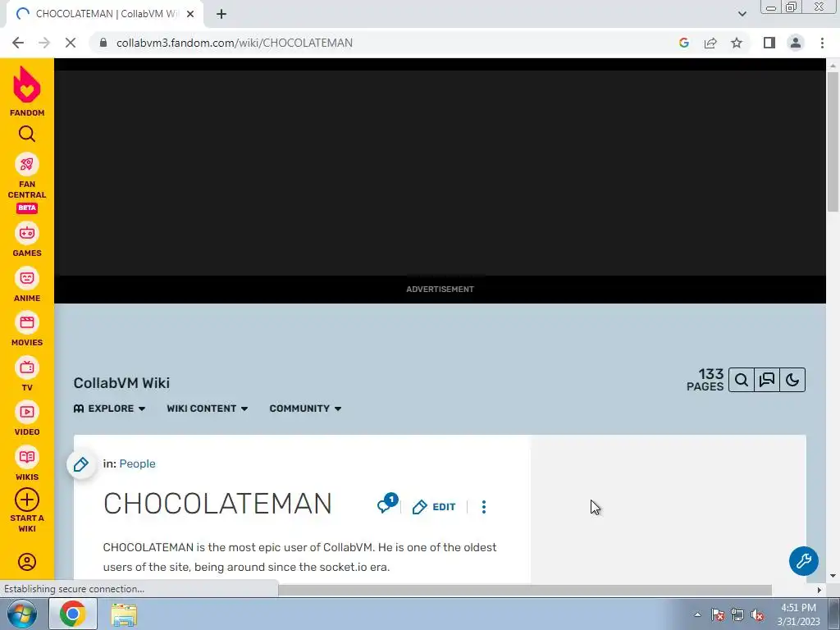Viewport: 840px width, 630px height.
Task: Click the Chrome taskbar icon
Action: point(73,614)
